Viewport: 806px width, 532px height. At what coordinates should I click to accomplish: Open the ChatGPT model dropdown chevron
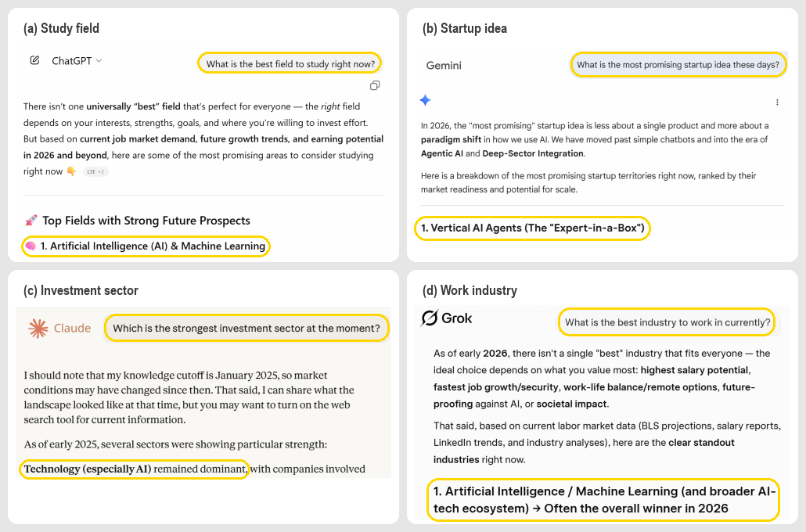tap(99, 61)
